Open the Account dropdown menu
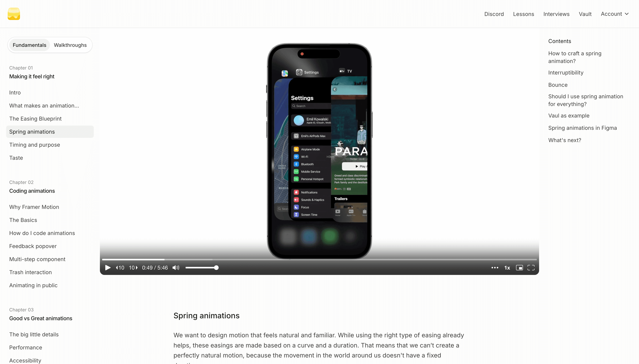Viewport: 639px width, 364px height. point(615,14)
